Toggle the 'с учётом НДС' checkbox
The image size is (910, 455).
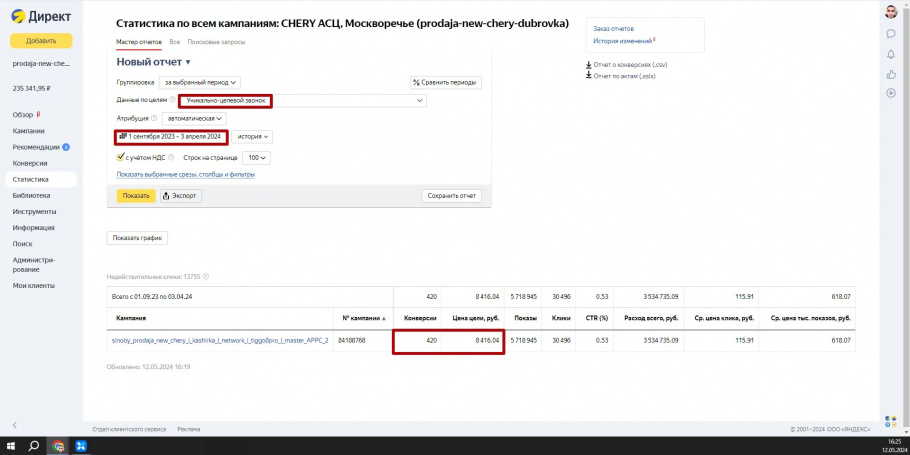121,157
